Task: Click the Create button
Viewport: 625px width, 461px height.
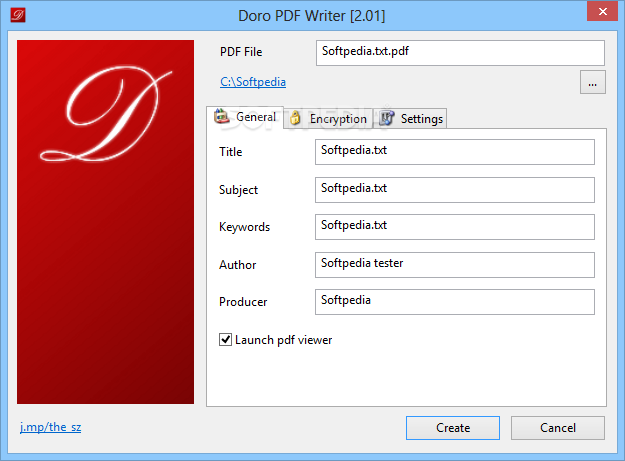Action: [x=453, y=428]
